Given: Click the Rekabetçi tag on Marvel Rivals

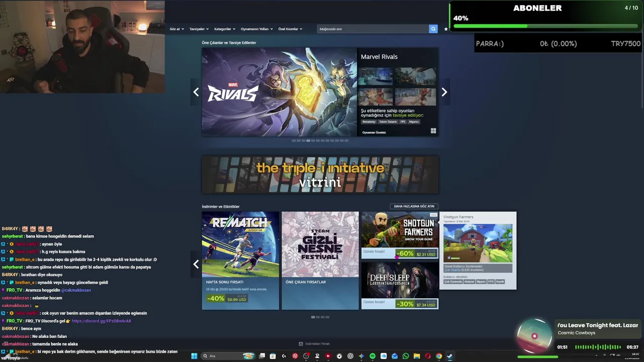Looking at the screenshot, I should tap(369, 122).
